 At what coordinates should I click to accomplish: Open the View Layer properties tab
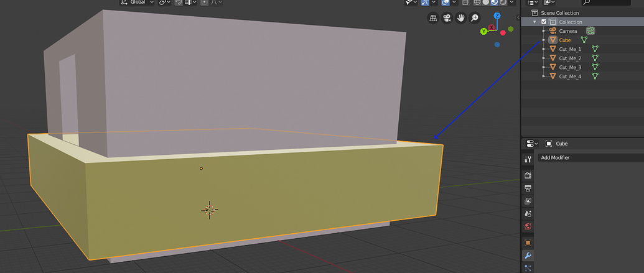[x=528, y=201]
